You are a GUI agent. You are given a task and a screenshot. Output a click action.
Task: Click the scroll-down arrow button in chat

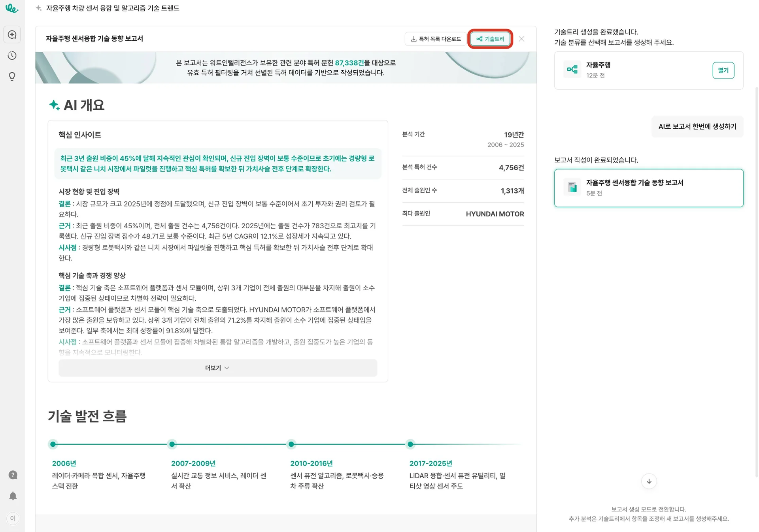(x=649, y=481)
